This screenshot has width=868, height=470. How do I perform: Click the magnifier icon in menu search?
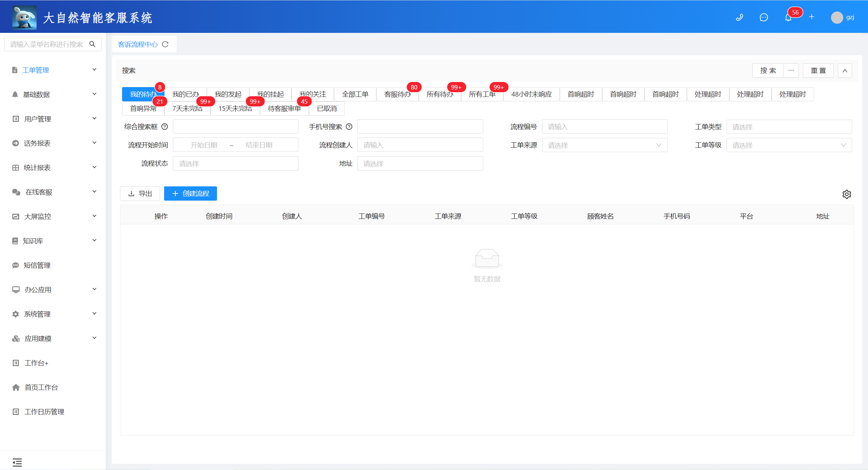tap(92, 44)
